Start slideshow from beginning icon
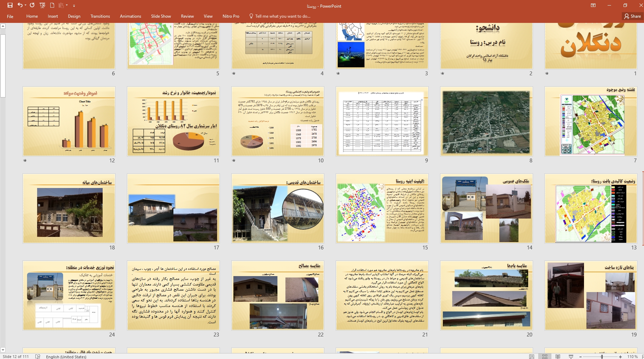 pos(42,5)
